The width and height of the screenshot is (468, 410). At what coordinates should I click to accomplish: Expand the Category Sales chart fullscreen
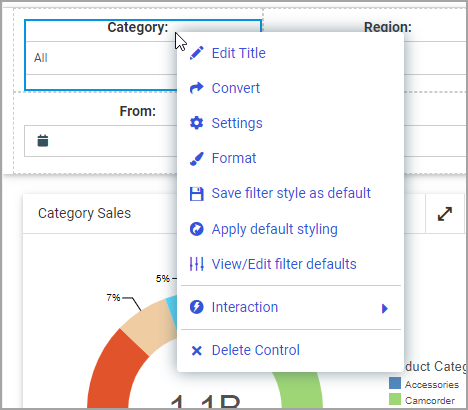click(x=445, y=214)
